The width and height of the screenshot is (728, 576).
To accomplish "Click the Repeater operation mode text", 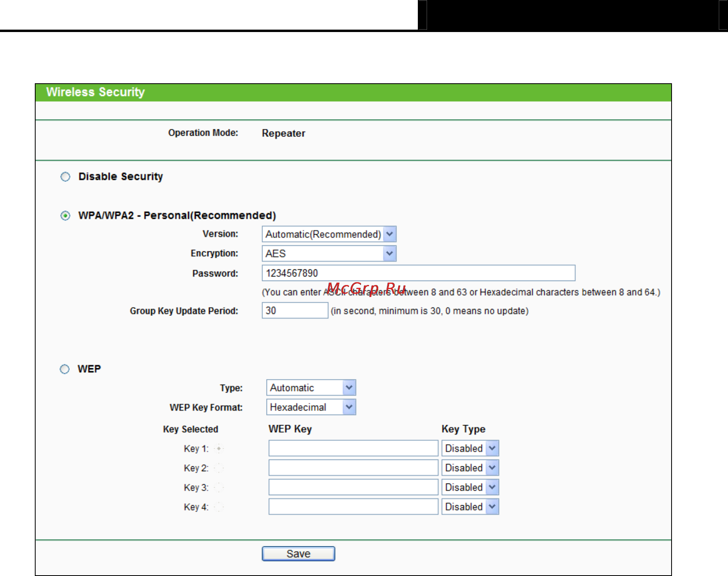I will (x=283, y=133).
